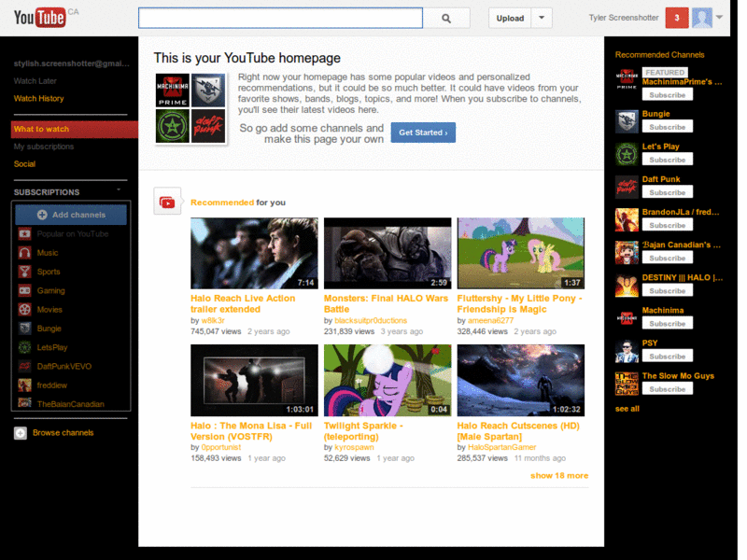Viewport: 747px width, 560px height.
Task: Select Social in sidebar
Action: coord(24,164)
